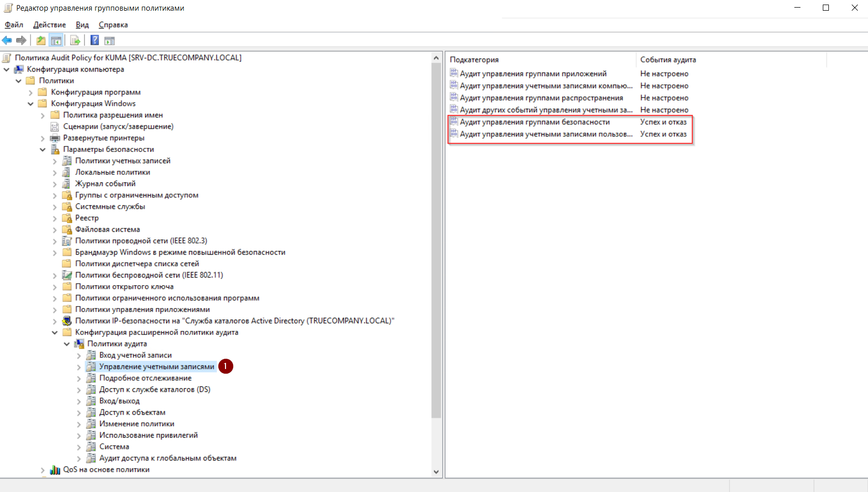
Task: Toggle the Show/Hide console tree icon
Action: 56,41
